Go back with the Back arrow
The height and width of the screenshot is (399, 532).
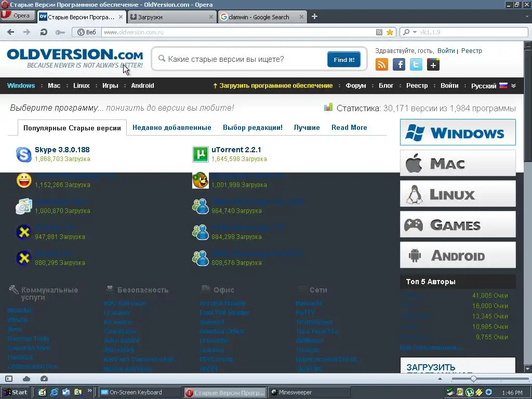tap(10, 32)
